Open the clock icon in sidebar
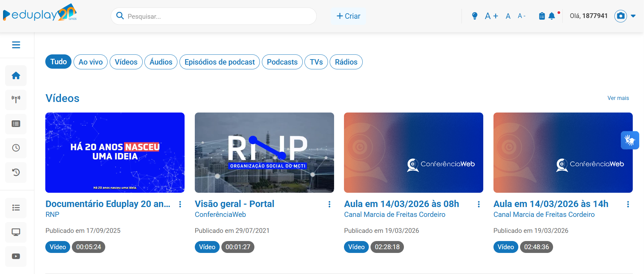644x274 pixels. 16,148
